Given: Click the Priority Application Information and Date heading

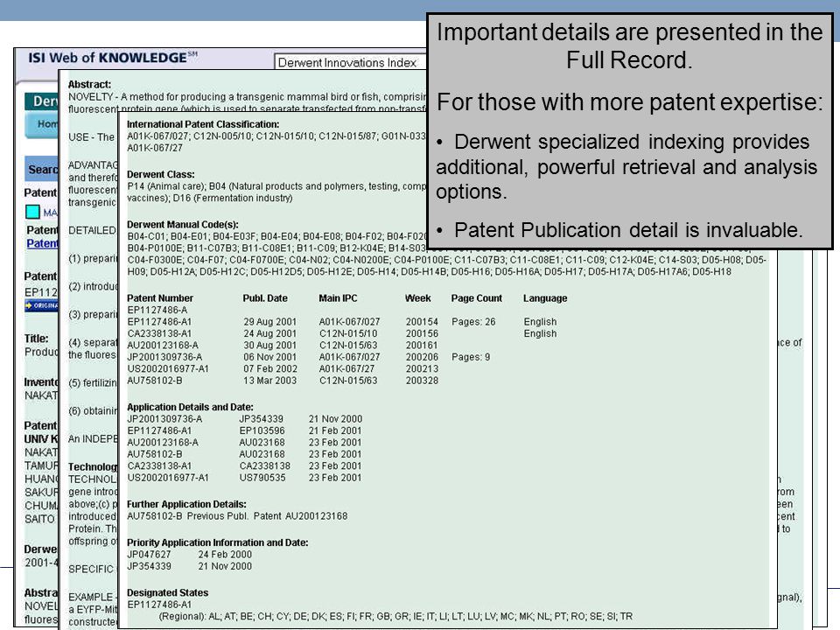Looking at the screenshot, I should click(218, 542).
